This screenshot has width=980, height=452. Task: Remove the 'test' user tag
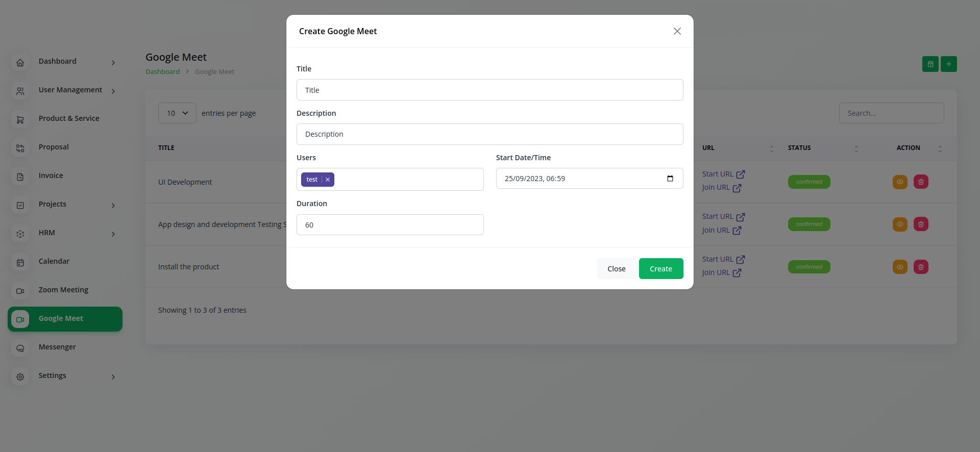[x=328, y=180]
